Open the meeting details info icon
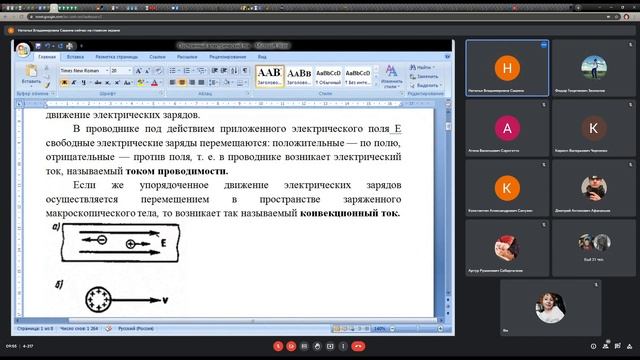Screen dimensions: 640x360 click(593, 346)
